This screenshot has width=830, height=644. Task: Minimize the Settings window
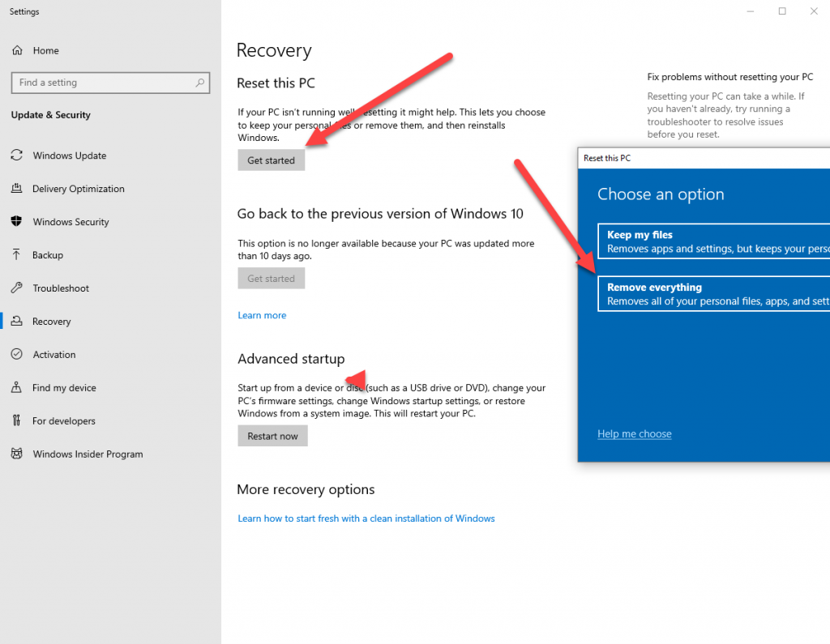click(750, 11)
